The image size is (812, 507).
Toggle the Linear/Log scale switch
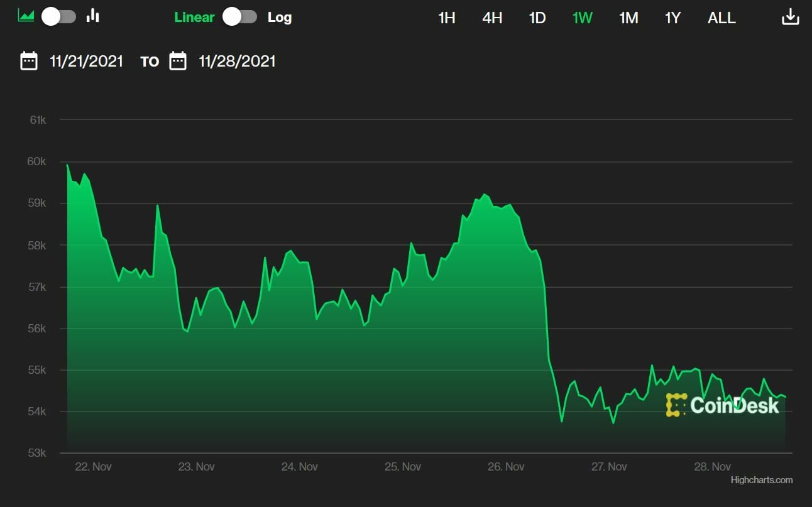(x=240, y=17)
